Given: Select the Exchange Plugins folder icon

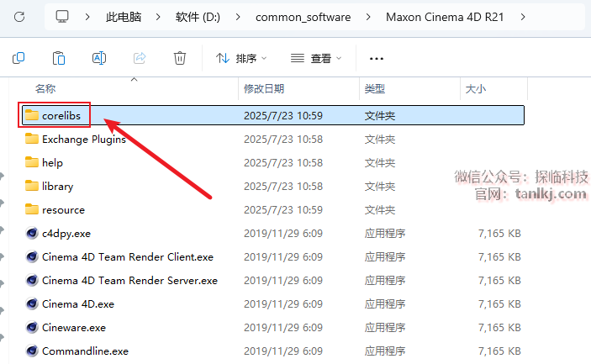Looking at the screenshot, I should pyautogui.click(x=32, y=139).
